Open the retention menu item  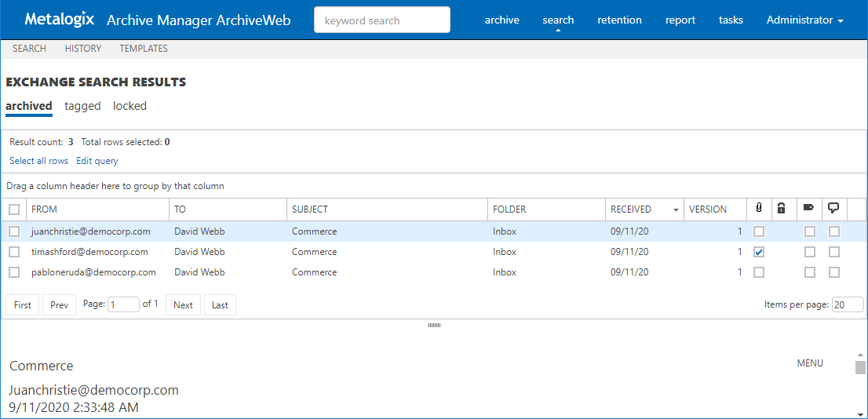(619, 20)
